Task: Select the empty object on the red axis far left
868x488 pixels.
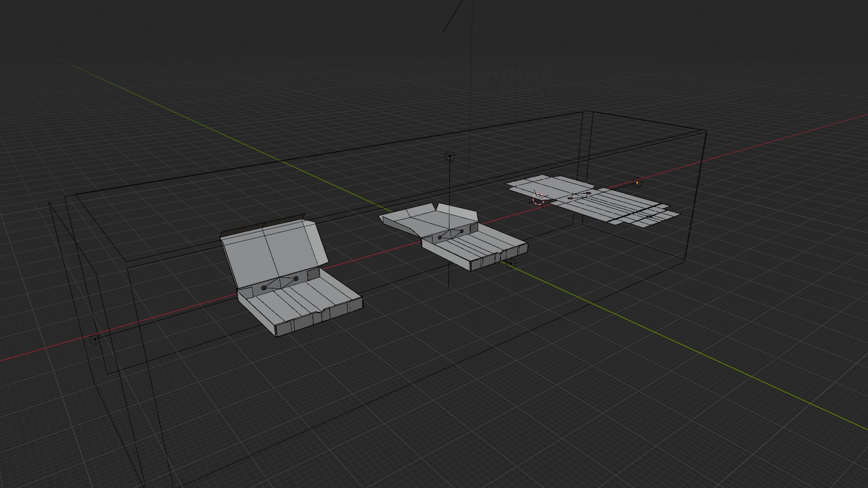Action: [94, 338]
